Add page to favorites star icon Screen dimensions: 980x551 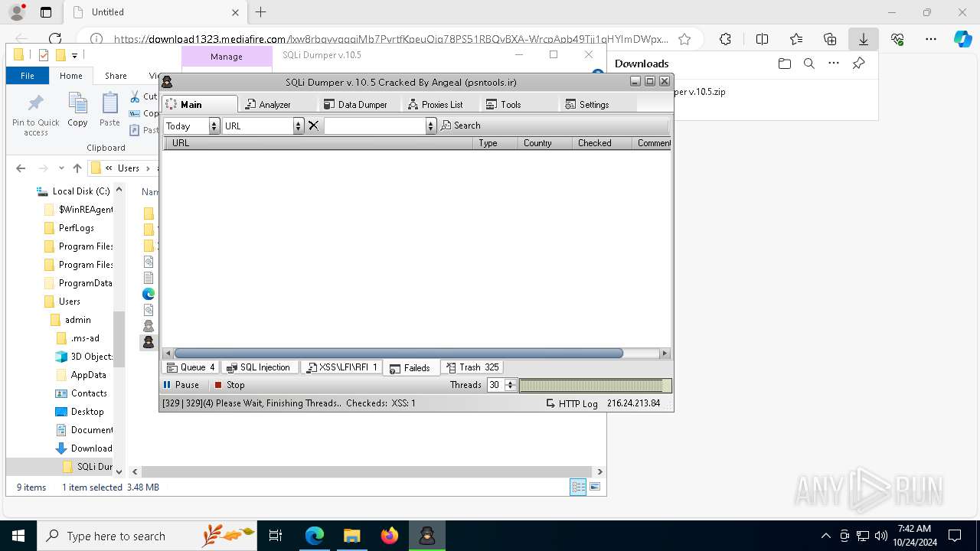click(x=684, y=39)
